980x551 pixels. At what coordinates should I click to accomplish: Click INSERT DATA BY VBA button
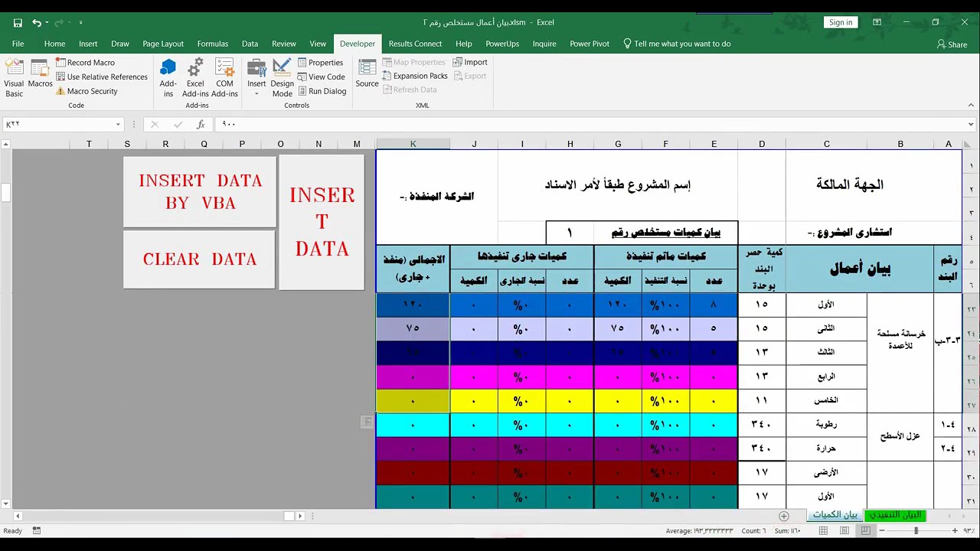200,191
